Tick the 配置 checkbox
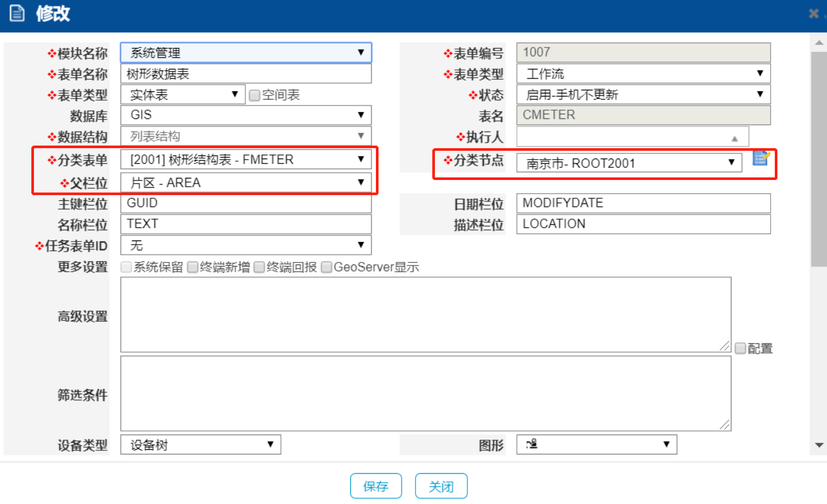827x504 pixels. click(x=740, y=348)
